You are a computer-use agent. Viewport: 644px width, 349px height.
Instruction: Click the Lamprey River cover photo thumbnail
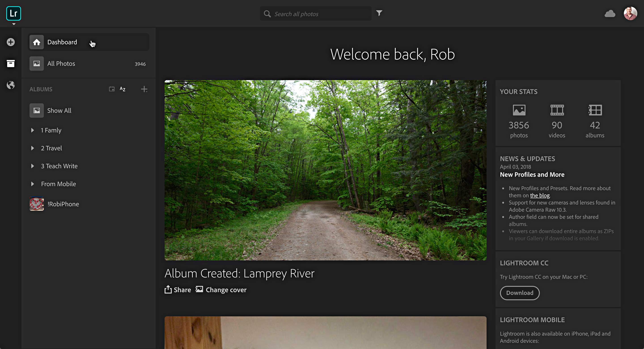click(x=326, y=170)
